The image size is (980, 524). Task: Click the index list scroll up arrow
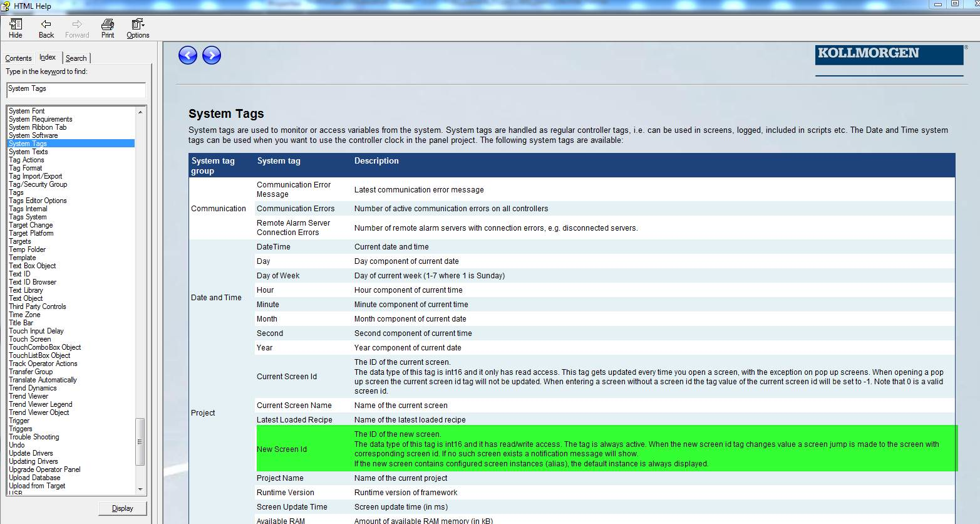pos(140,112)
